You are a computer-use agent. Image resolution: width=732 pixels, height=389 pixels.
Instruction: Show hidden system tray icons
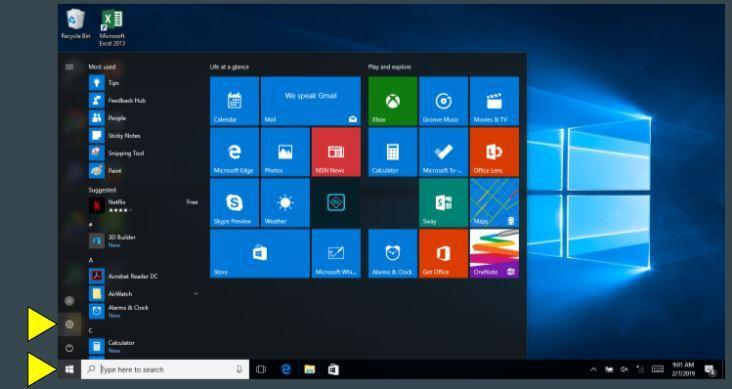pos(593,369)
